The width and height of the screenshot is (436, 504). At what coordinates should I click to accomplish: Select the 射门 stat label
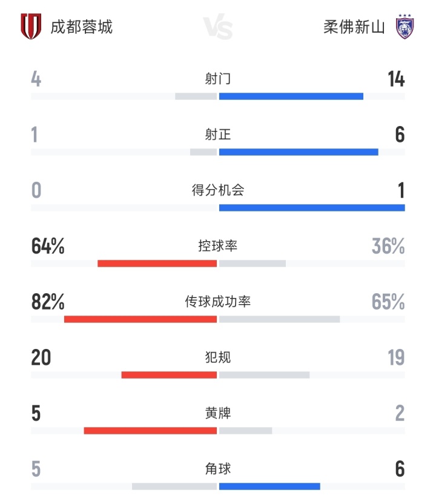coord(218,79)
